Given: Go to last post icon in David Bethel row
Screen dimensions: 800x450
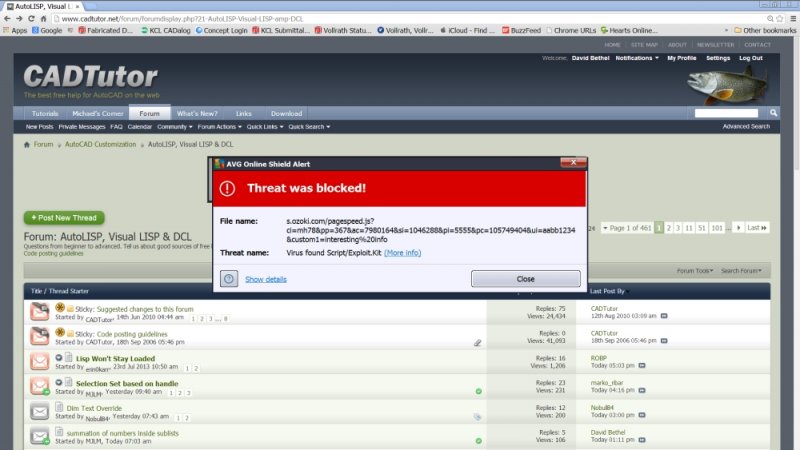Looking at the screenshot, I should [x=642, y=440].
